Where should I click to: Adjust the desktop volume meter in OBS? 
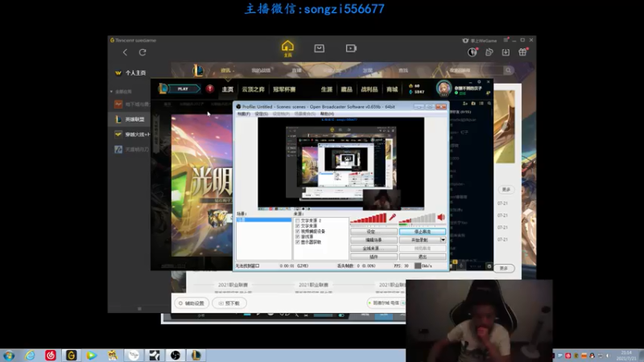(417, 218)
